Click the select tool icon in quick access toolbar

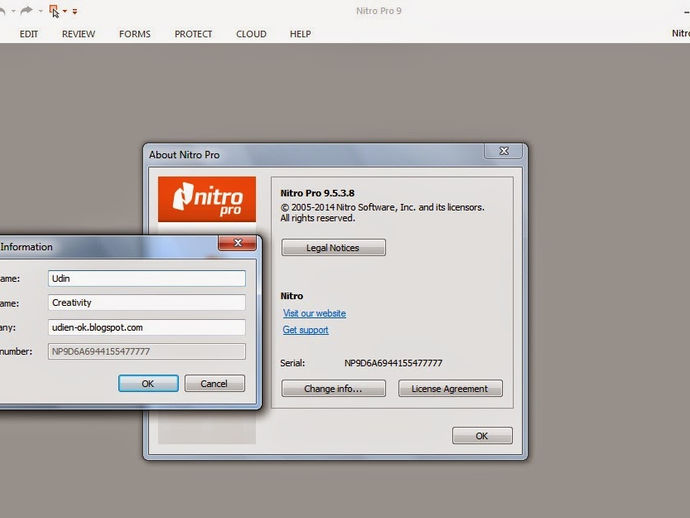[54, 11]
